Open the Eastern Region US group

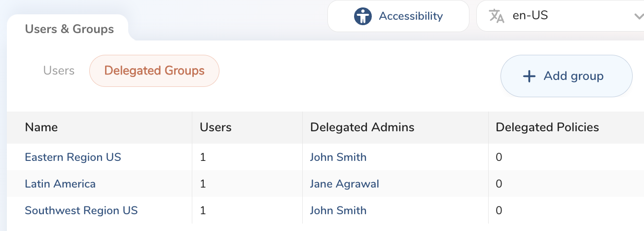[x=73, y=157]
